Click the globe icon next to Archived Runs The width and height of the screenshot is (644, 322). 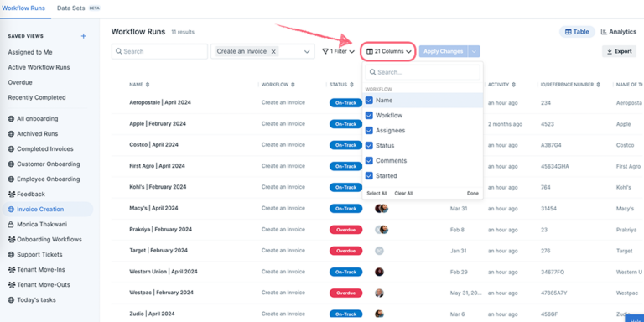11,134
